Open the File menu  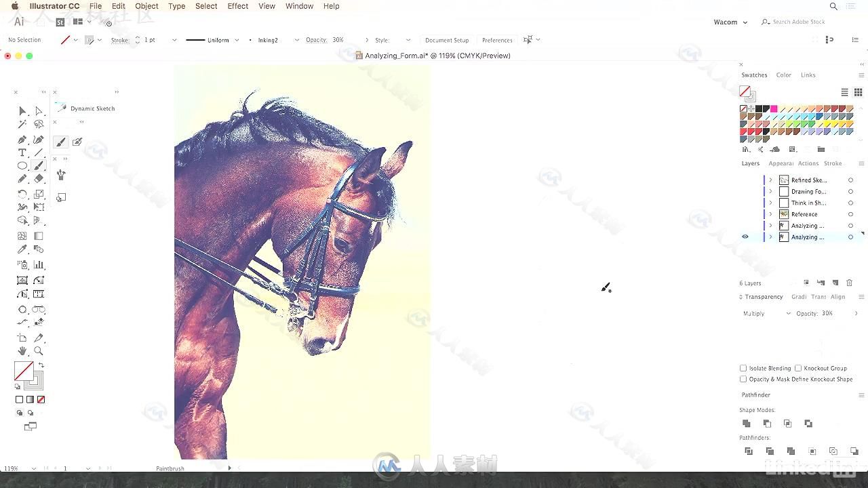(x=96, y=6)
